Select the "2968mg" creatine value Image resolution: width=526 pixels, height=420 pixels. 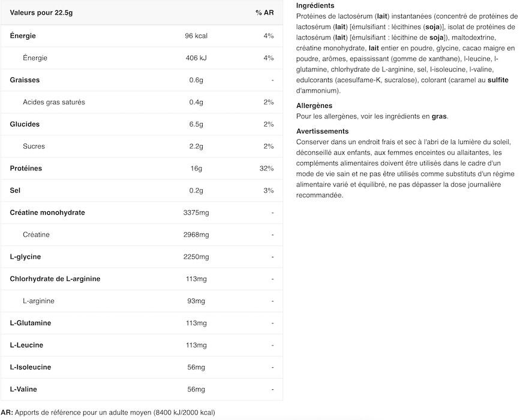[196, 235]
